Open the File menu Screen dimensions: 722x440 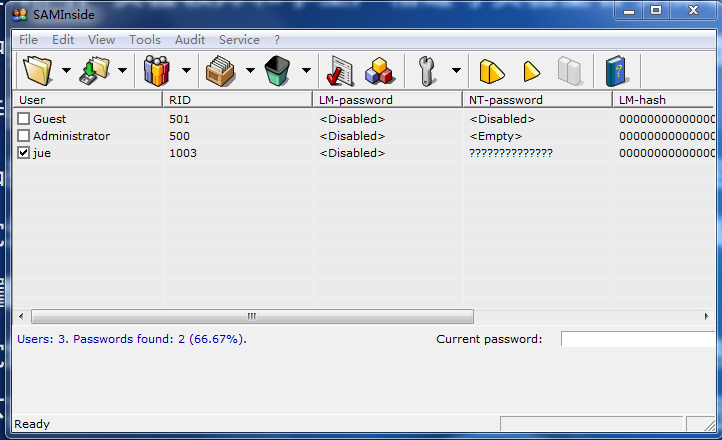point(28,40)
